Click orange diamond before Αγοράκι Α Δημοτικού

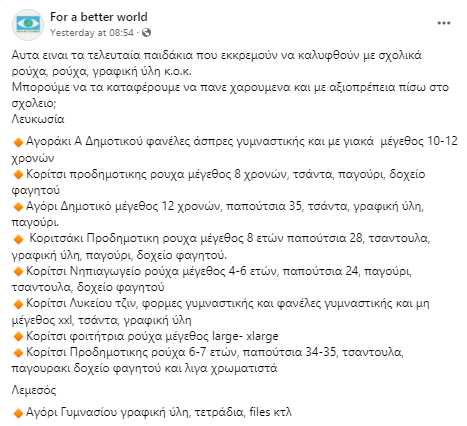(x=18, y=142)
